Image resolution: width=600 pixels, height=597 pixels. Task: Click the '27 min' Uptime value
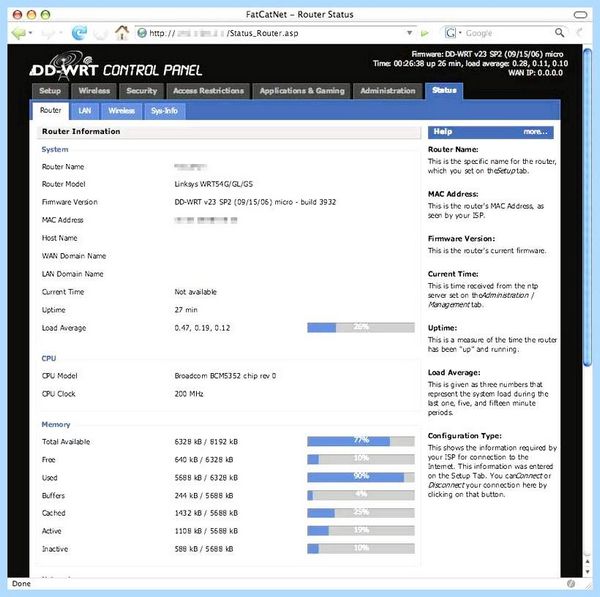point(186,310)
